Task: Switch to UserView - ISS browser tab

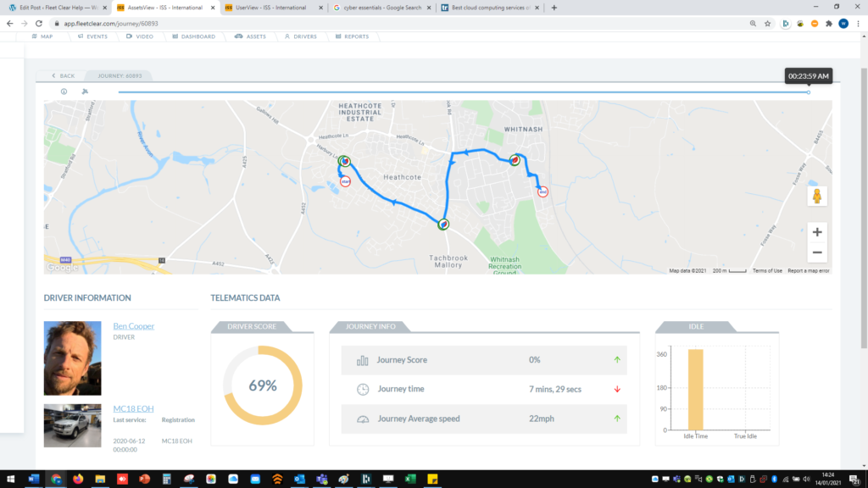Action: tap(274, 8)
